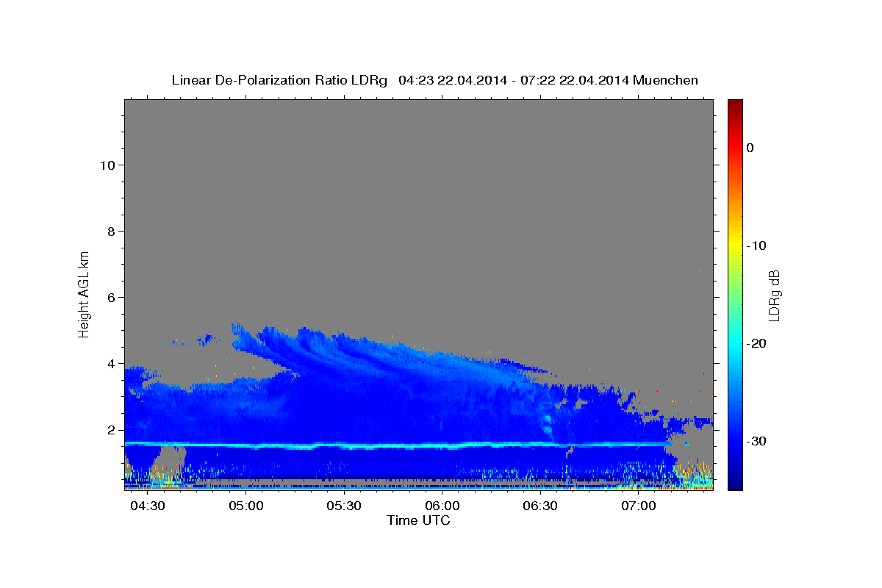This screenshot has width=882, height=588.
Task: Click the 'Muenchen' location in title
Action: (666, 80)
